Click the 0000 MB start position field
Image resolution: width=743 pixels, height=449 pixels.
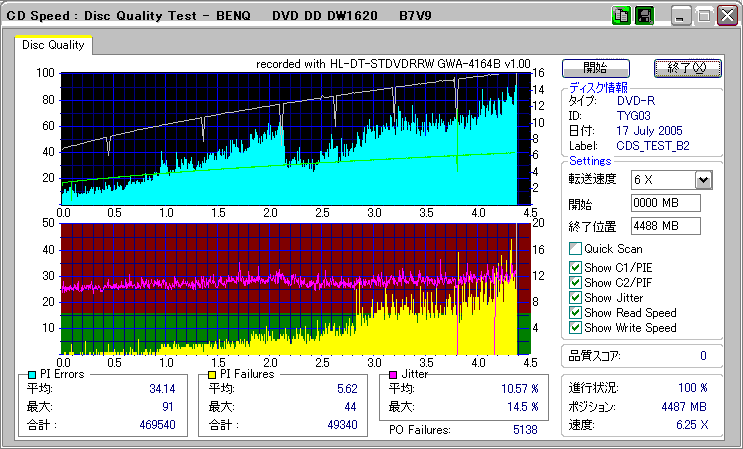[665, 203]
